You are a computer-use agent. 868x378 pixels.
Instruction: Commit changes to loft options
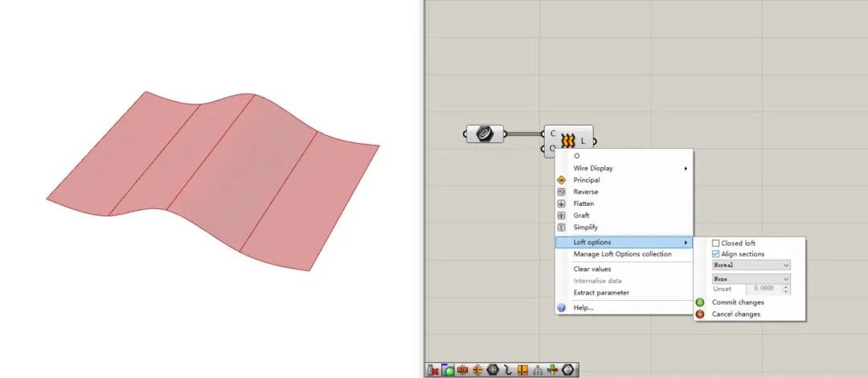point(737,302)
